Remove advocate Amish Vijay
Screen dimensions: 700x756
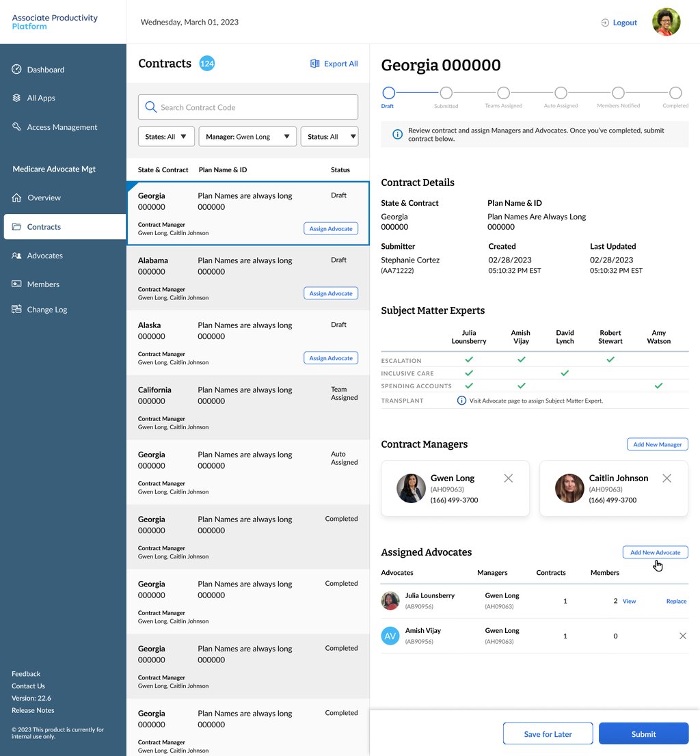[x=683, y=636]
